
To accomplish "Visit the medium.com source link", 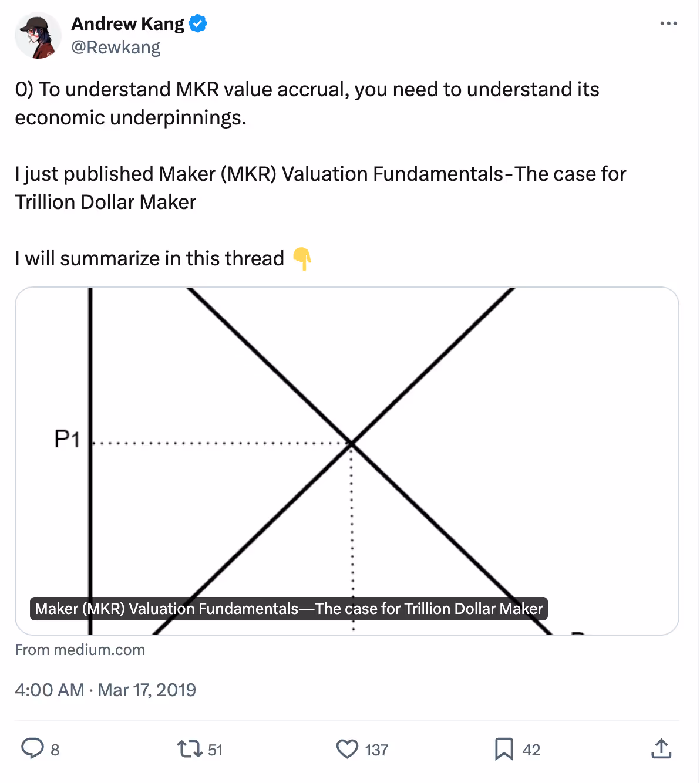I will (x=79, y=650).
